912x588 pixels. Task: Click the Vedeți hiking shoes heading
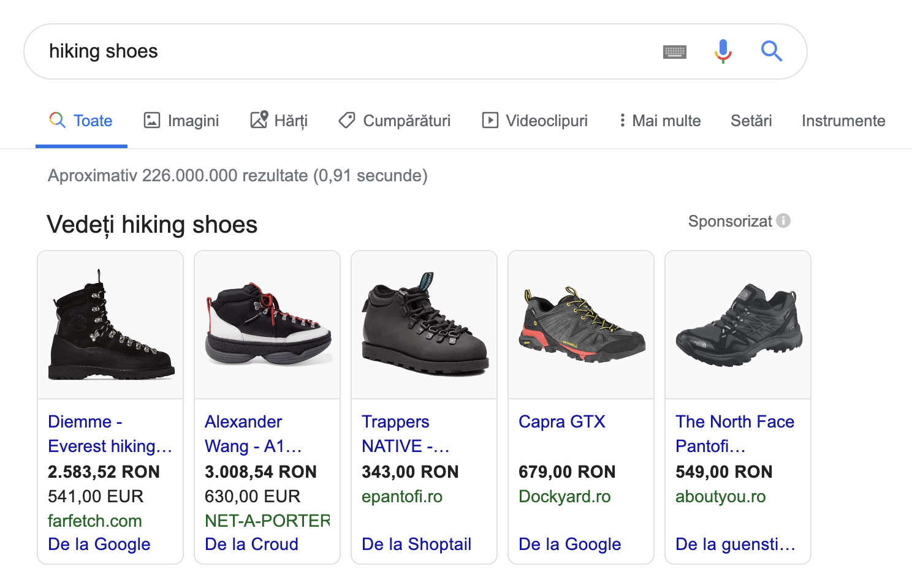pos(152,225)
